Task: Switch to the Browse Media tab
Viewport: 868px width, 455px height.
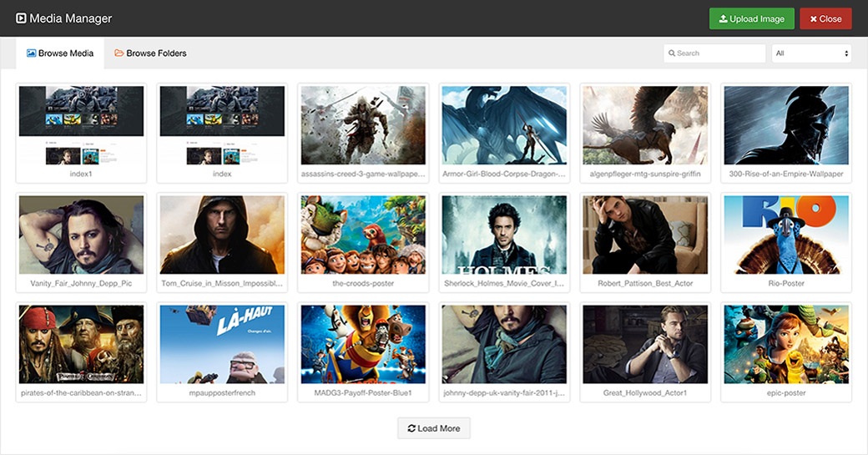Action: (x=60, y=53)
